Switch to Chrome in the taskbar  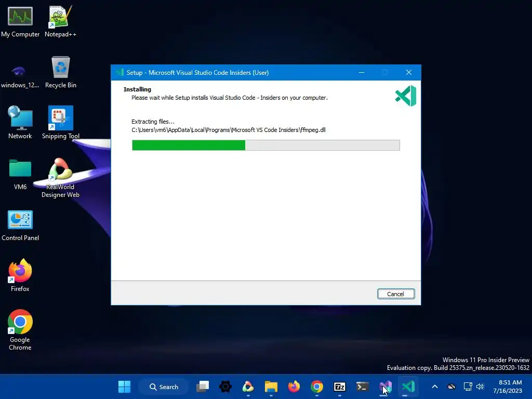316,387
